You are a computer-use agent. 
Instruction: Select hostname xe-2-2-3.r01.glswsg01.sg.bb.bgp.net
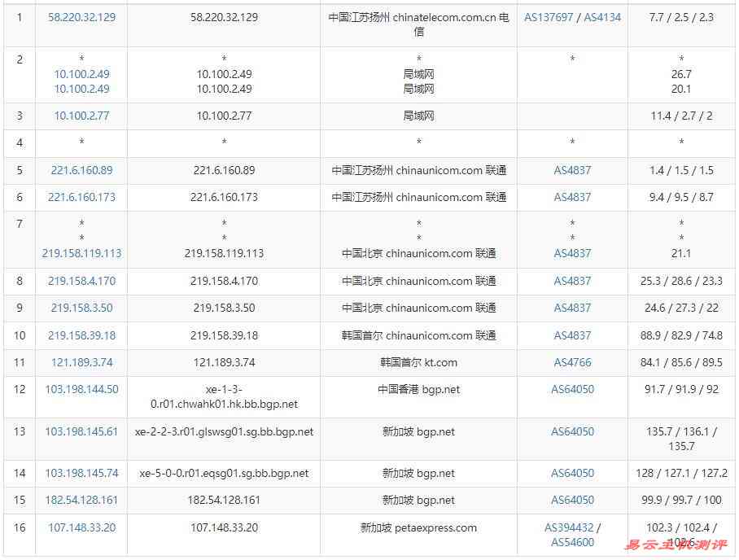[224, 431]
